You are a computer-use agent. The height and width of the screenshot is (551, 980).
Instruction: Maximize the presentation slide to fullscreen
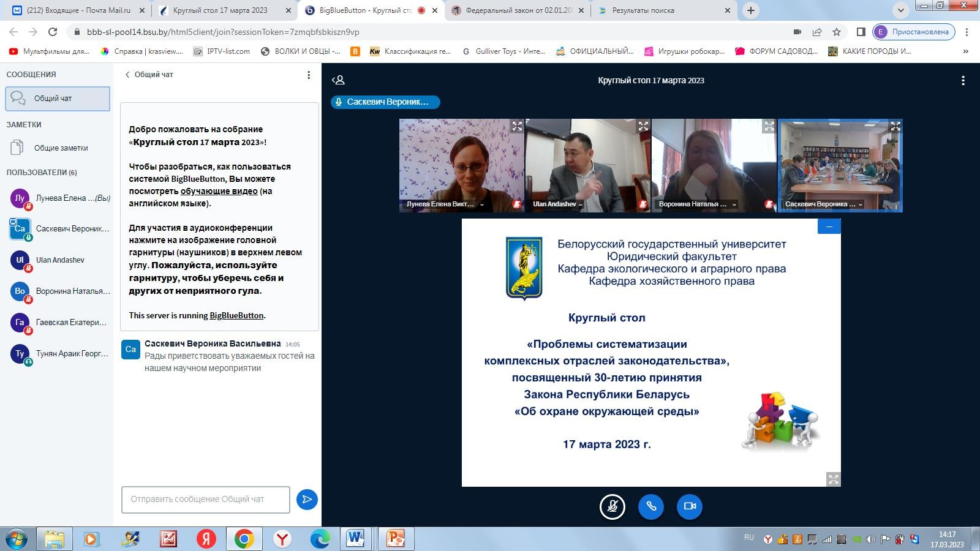tap(833, 479)
